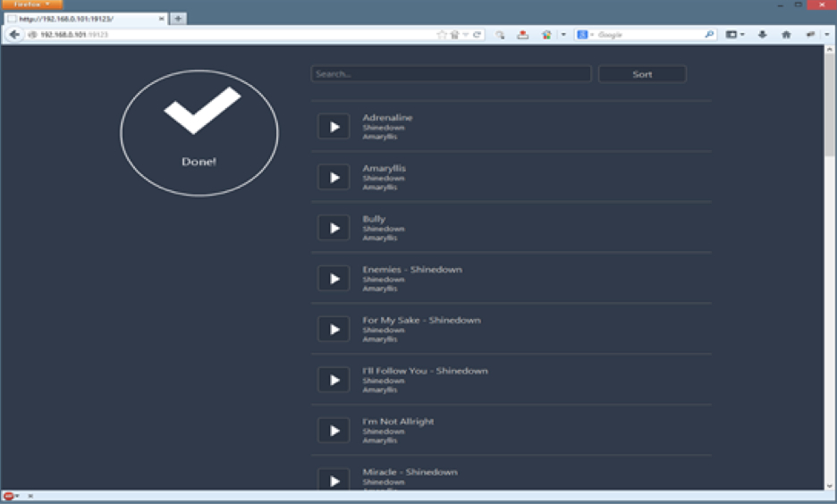
Task: Play I'm Not Allright
Action: click(x=334, y=431)
